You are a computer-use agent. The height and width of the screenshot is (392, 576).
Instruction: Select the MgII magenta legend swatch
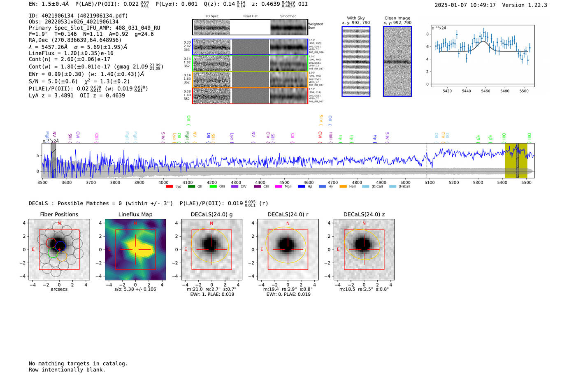279,187
